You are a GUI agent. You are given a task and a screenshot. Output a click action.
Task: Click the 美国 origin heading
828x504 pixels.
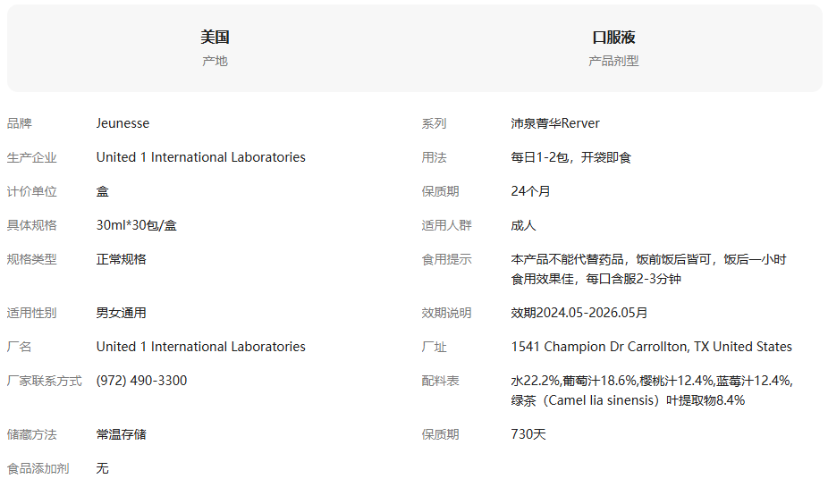pyautogui.click(x=215, y=38)
